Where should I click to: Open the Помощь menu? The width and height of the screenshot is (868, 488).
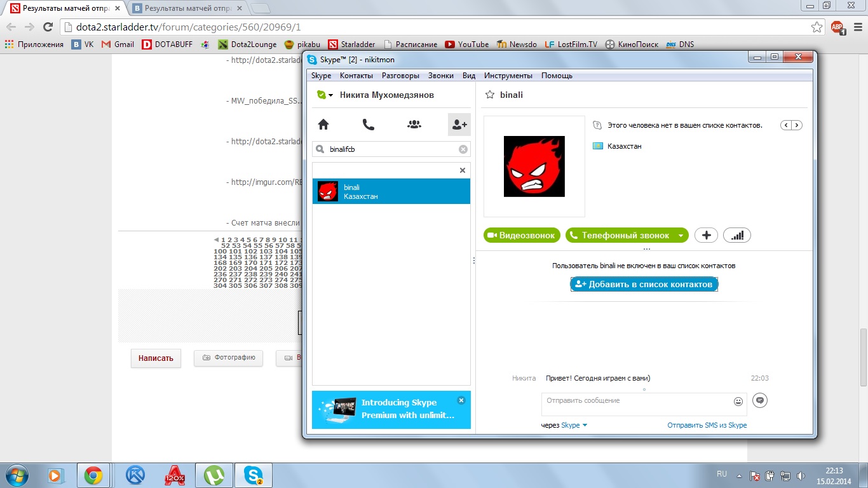557,76
